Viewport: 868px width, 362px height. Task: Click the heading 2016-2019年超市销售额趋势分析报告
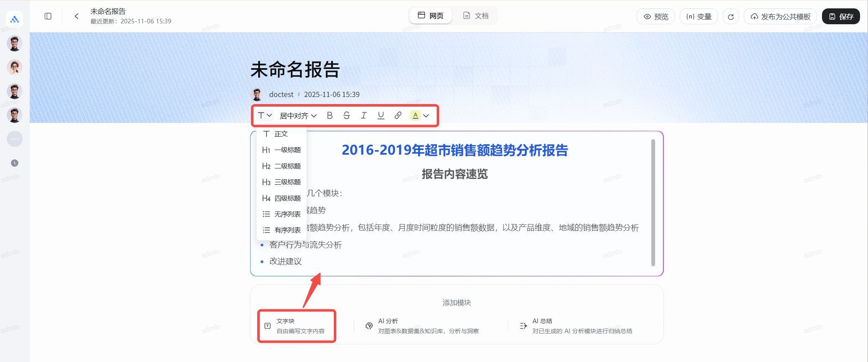[455, 150]
